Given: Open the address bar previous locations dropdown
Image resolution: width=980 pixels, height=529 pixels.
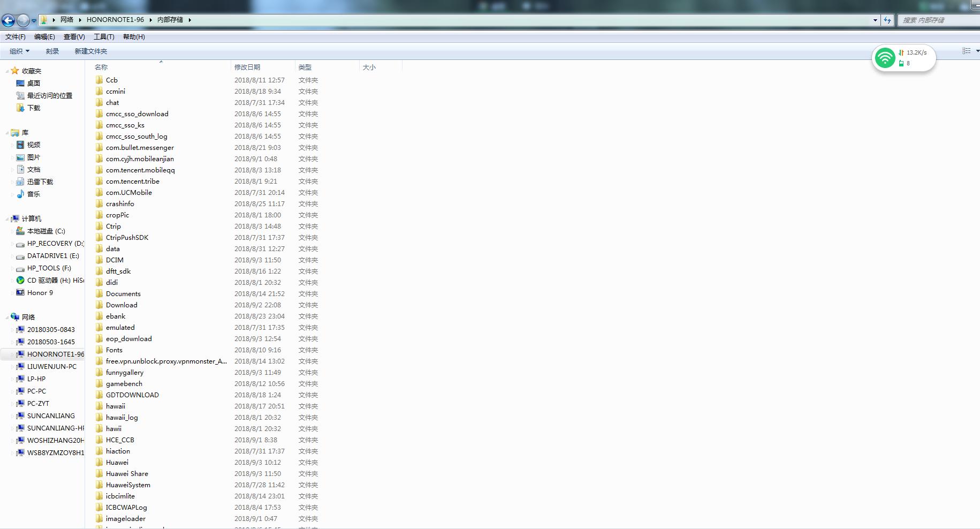Looking at the screenshot, I should point(875,20).
